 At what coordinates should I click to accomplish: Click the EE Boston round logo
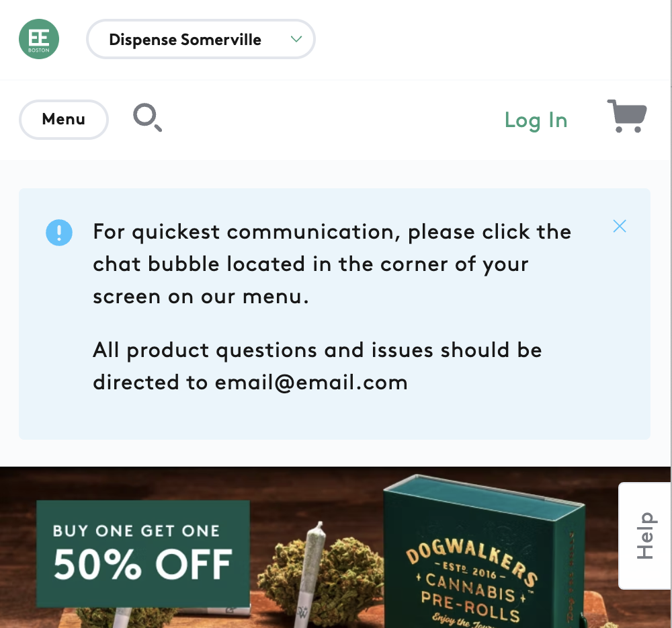coord(39,39)
